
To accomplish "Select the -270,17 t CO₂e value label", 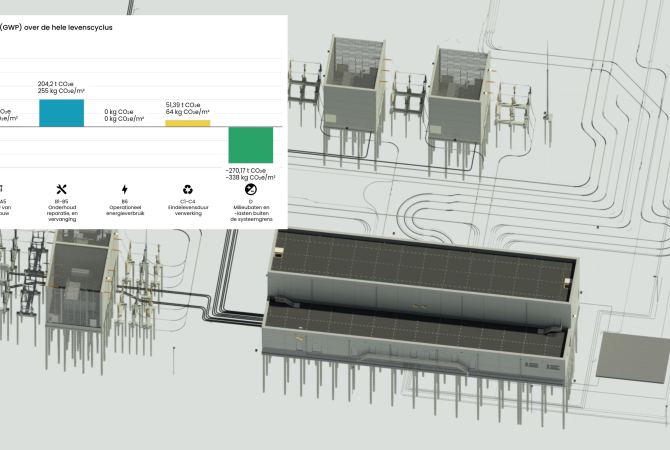I will tap(246, 171).
